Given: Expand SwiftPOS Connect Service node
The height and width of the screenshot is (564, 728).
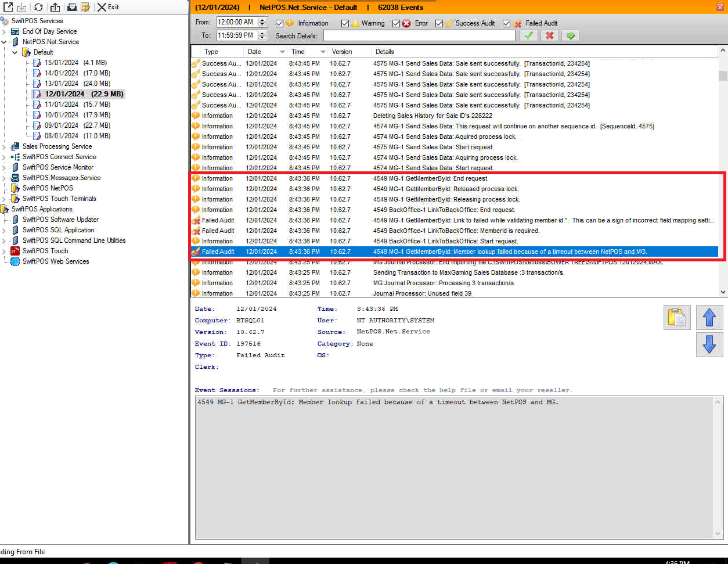Looking at the screenshot, I should [4, 157].
